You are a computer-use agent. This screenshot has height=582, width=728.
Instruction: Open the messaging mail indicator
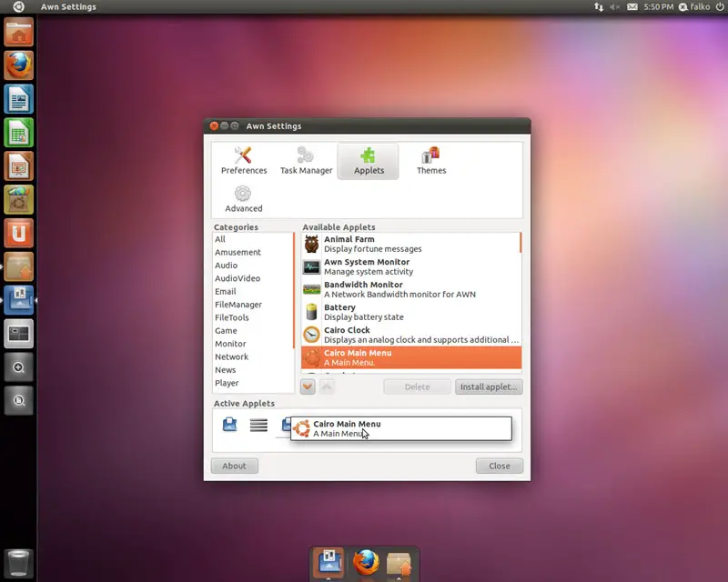pos(632,7)
